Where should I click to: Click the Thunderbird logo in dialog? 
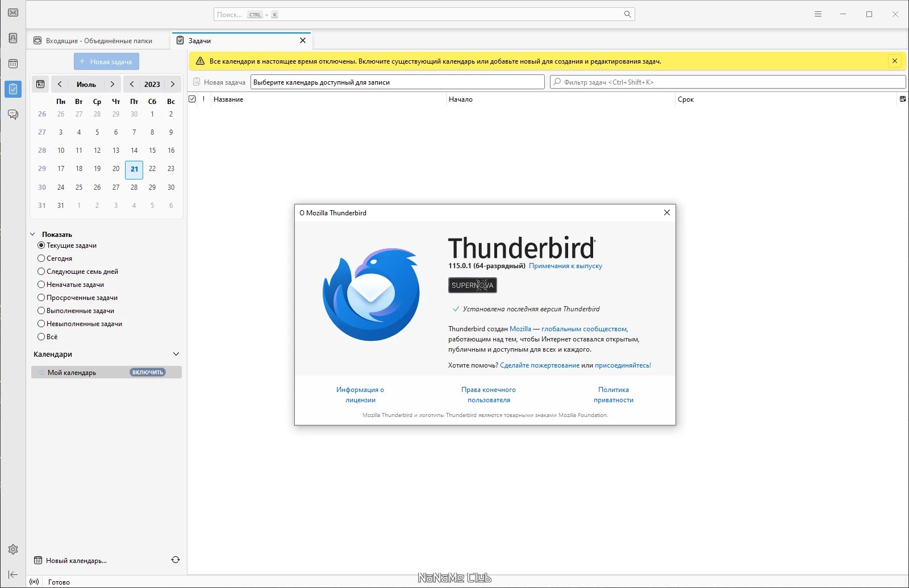click(x=371, y=294)
